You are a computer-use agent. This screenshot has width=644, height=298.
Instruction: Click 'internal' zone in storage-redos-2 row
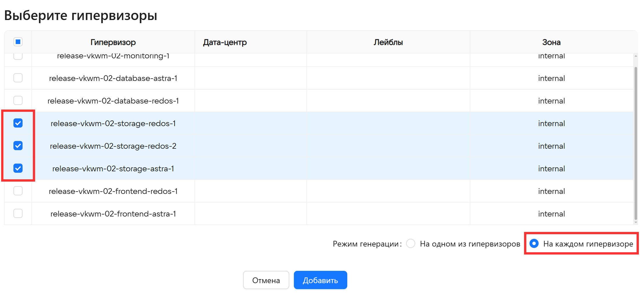[551, 146]
